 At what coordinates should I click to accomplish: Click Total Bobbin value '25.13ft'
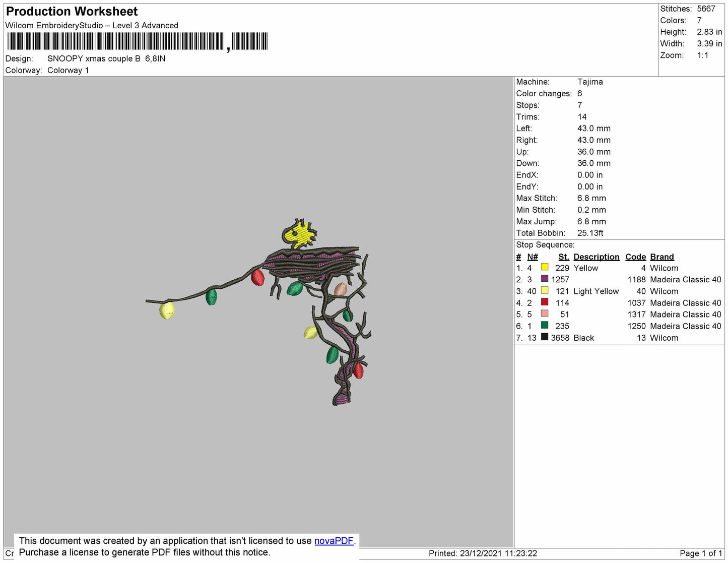590,233
